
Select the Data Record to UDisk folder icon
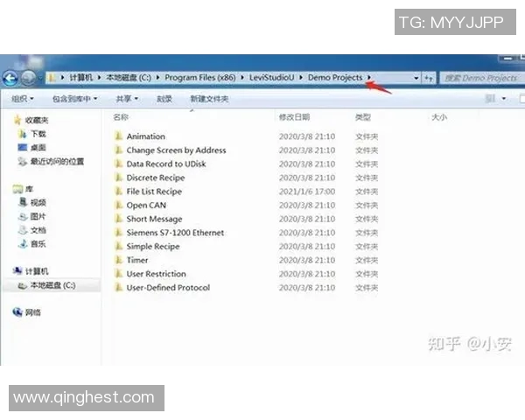tap(118, 164)
